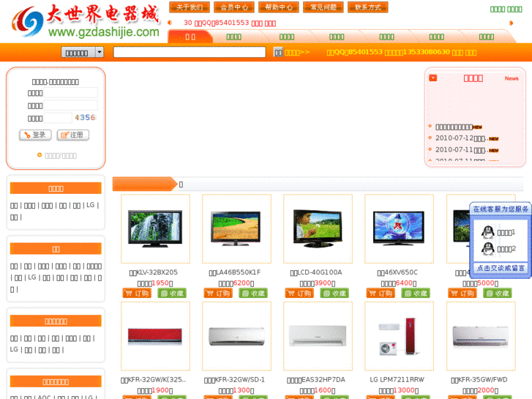Open 联系方式 page
This screenshot has width=532, height=399.
tap(368, 7)
